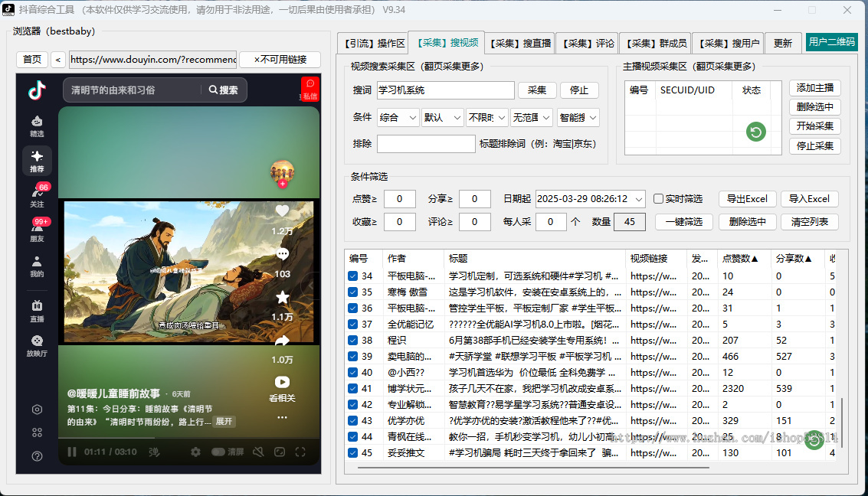
Task: Open the 我的 profile sidebar icon
Action: coord(37,266)
